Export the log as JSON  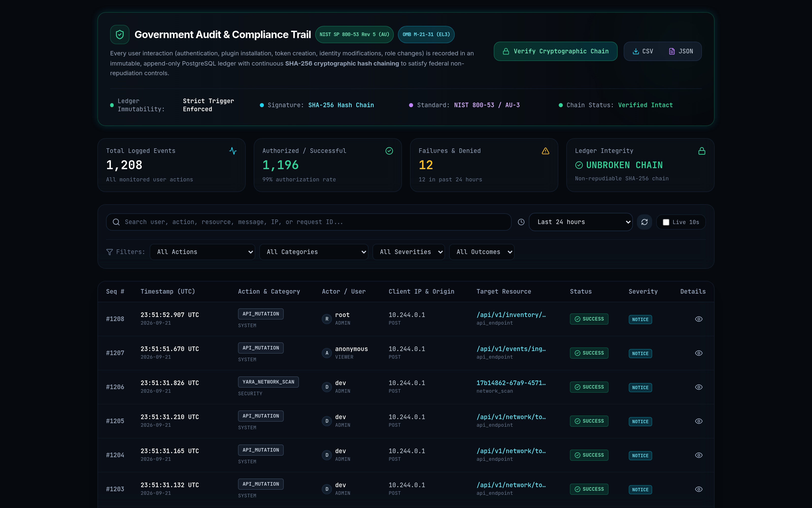point(681,51)
